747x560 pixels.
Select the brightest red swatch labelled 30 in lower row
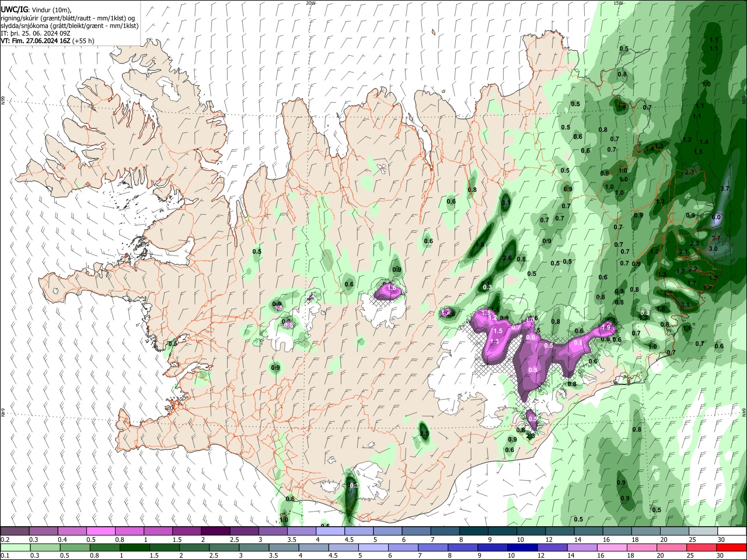point(731,547)
